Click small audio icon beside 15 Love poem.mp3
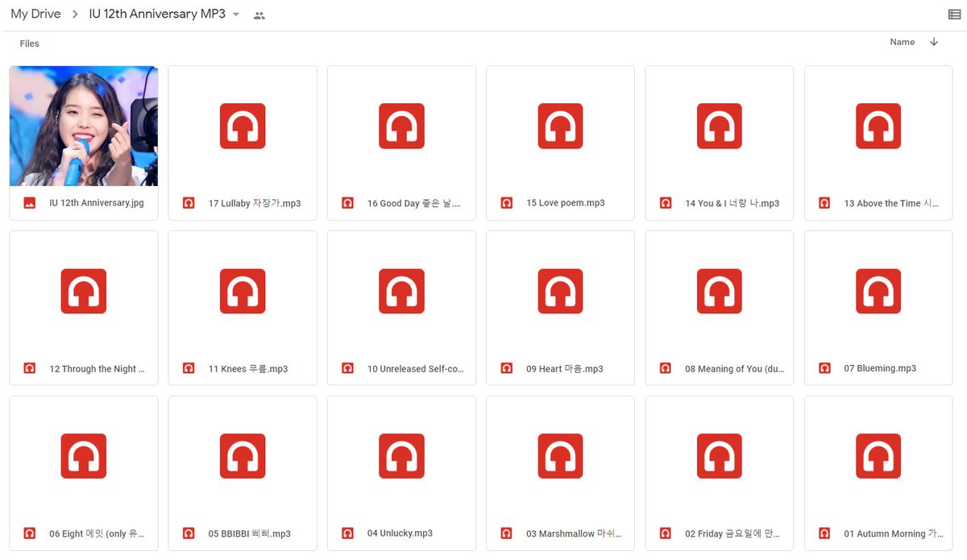This screenshot has height=560, width=967. (x=507, y=203)
